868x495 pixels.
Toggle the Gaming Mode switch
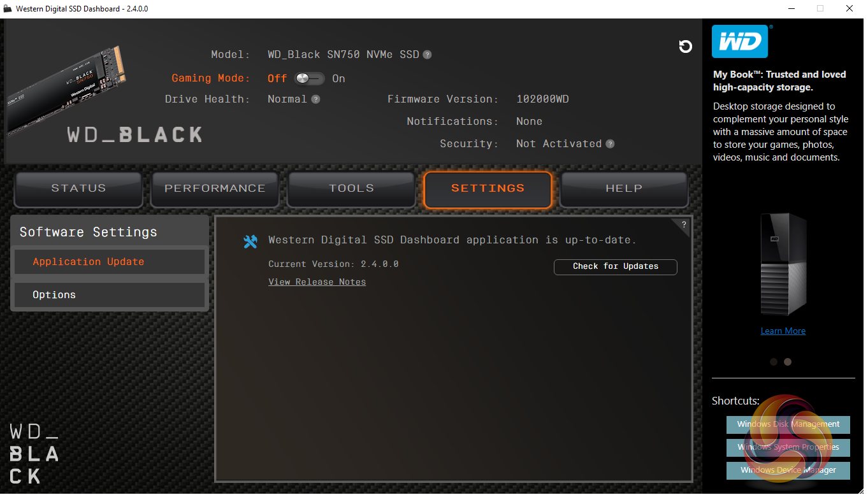[x=310, y=78]
